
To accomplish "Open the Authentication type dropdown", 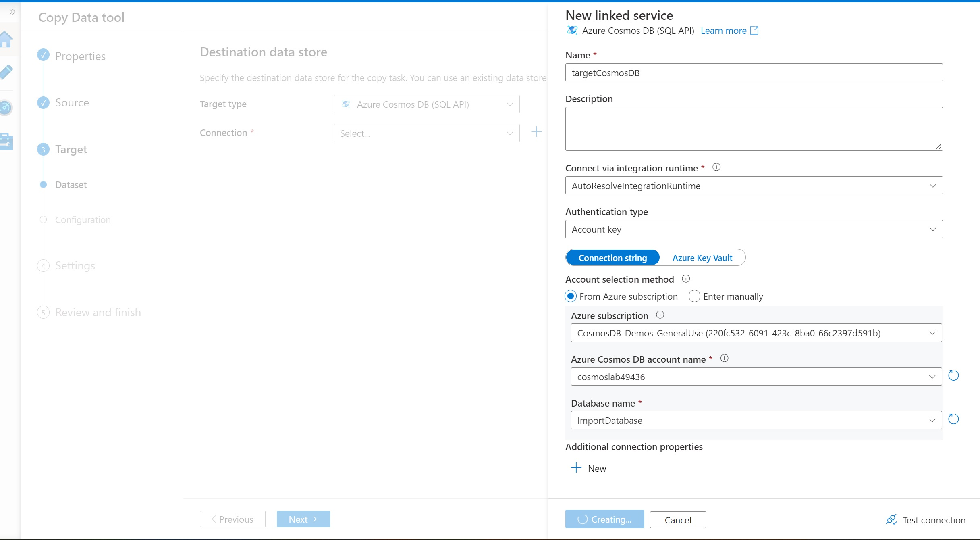I will 754,229.
